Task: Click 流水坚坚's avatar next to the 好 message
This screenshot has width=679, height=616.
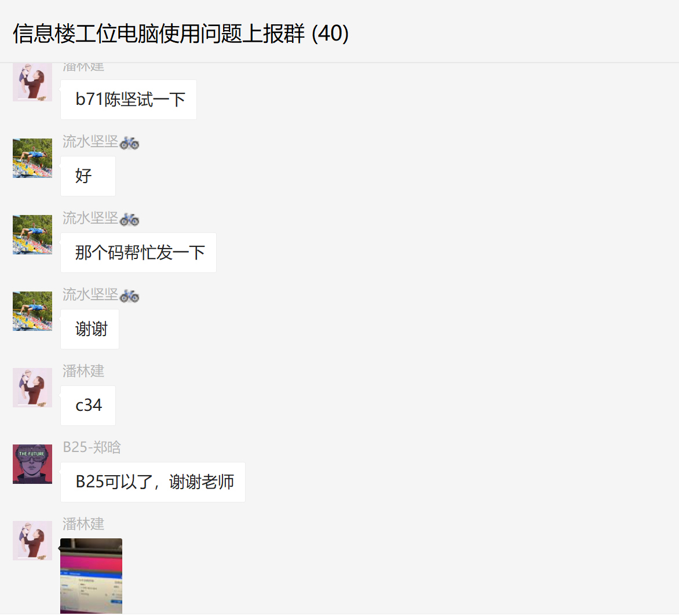Action: click(x=32, y=158)
